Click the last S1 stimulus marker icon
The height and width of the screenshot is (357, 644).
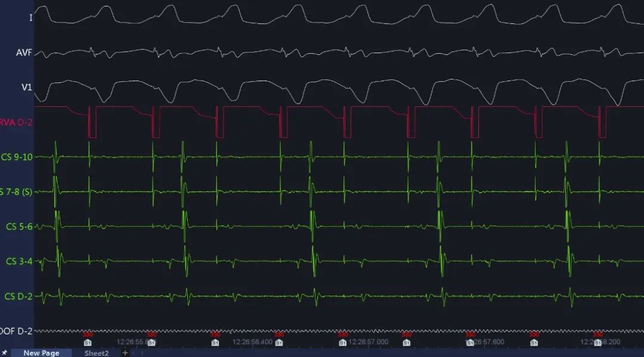(x=597, y=343)
